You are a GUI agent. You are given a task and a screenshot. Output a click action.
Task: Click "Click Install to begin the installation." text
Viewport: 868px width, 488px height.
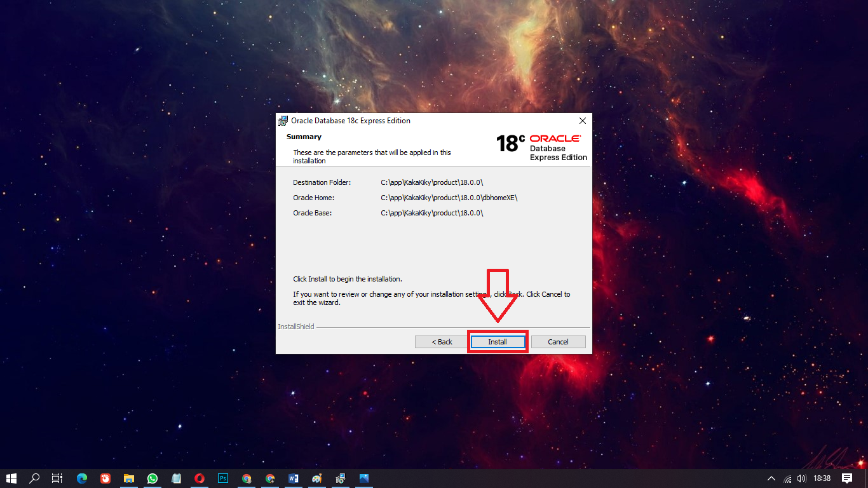coord(348,279)
